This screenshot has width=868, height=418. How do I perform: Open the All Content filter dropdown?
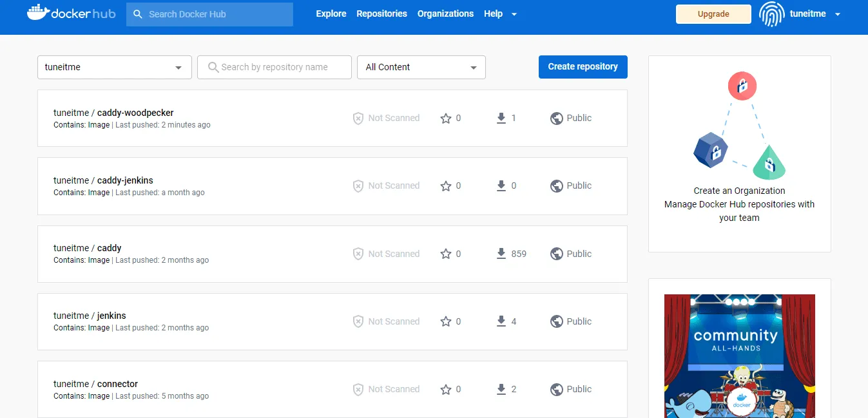point(421,67)
